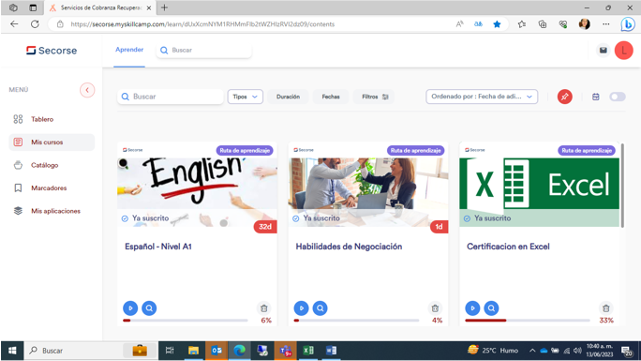The width and height of the screenshot is (641, 361).
Task: Open the calendar view icon
Action: pos(596,97)
